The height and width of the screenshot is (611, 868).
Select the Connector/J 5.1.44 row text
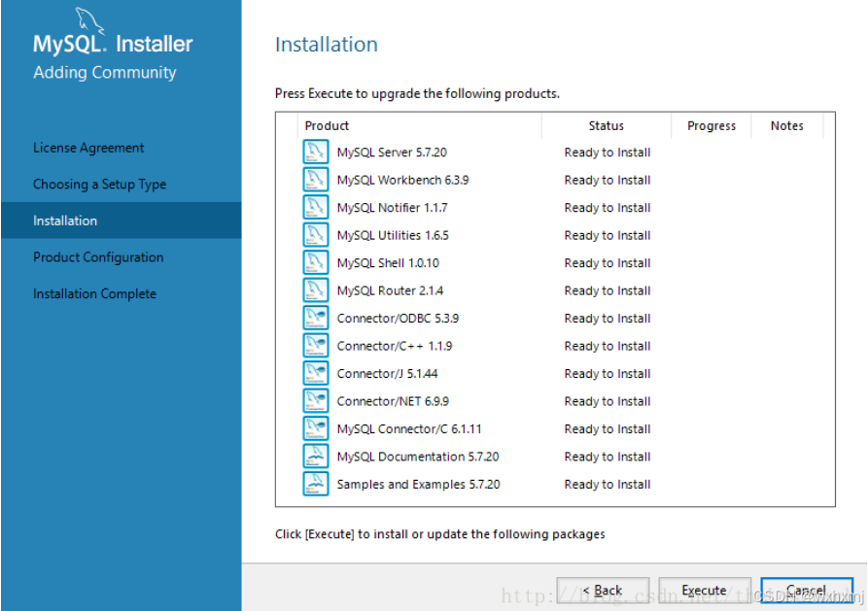tap(388, 374)
